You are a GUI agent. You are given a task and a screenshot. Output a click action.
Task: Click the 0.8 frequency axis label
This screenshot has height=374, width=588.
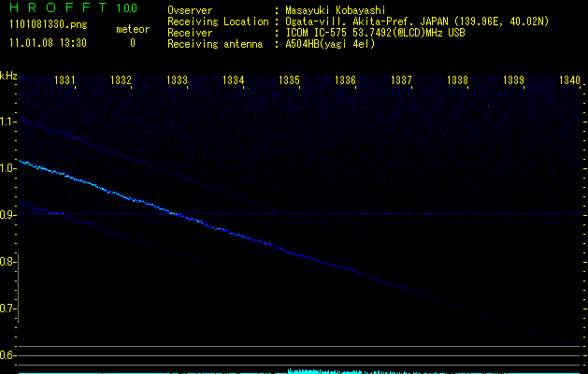pos(7,262)
